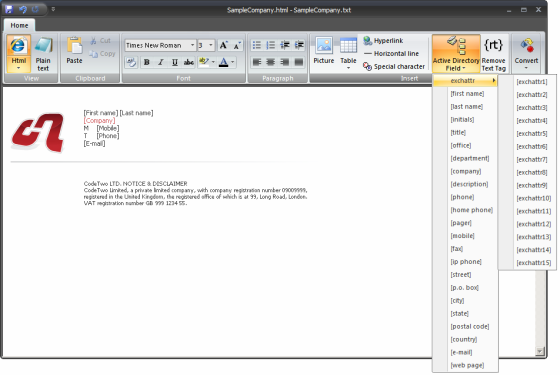Switch to Plain text view
Image resolution: width=560 pixels, height=375 pixels.
[43, 54]
